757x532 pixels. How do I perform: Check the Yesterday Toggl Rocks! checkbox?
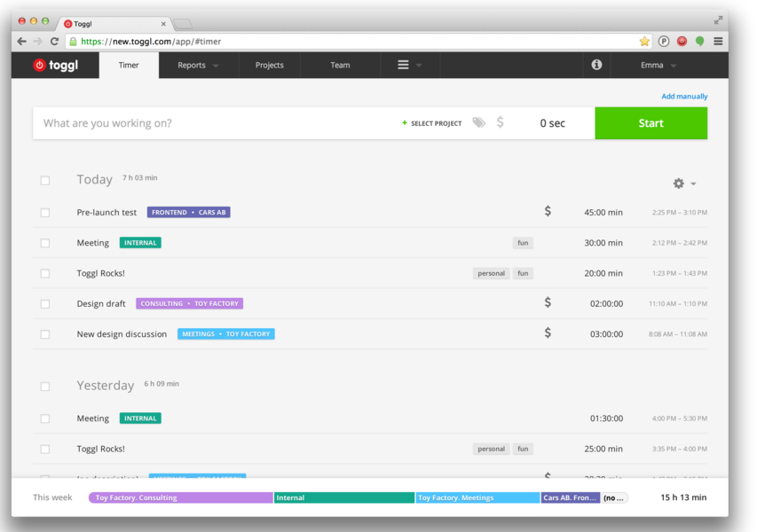45,449
